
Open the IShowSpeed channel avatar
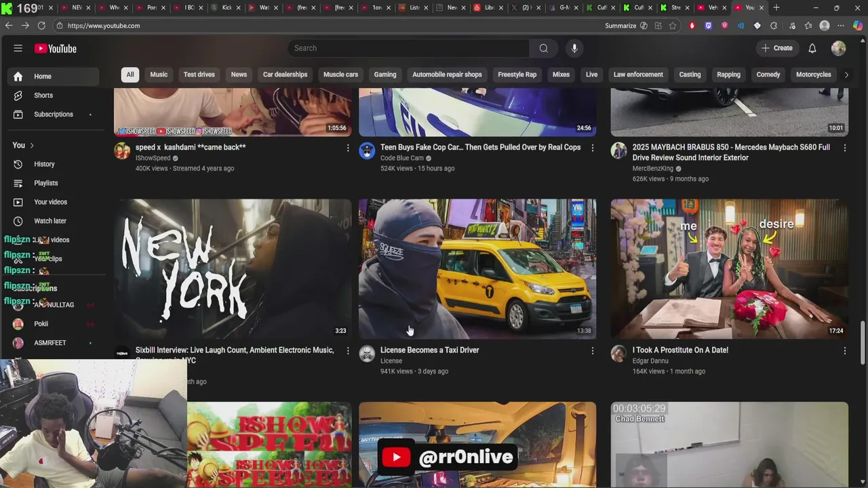[122, 150]
